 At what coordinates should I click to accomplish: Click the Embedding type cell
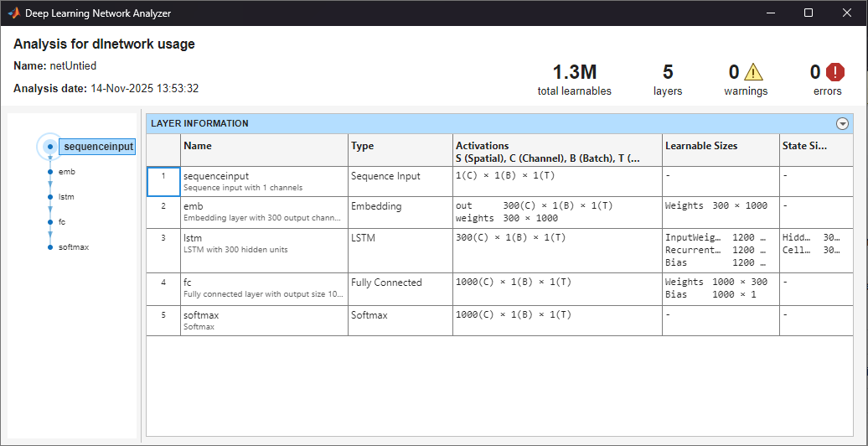click(400, 212)
